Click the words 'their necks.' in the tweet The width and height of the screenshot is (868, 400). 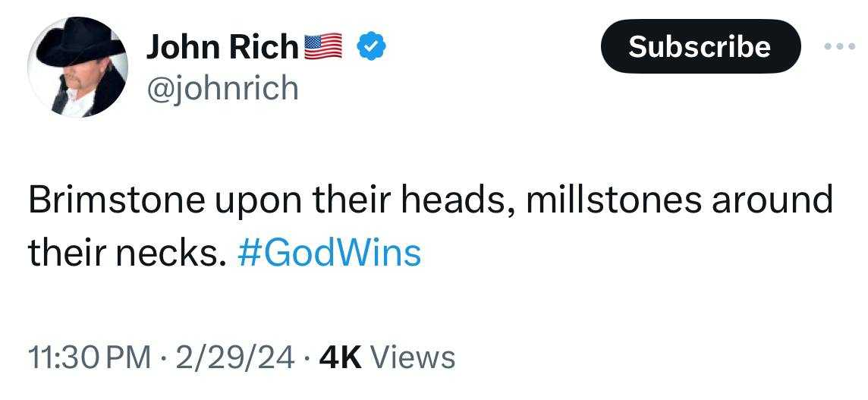[128, 253]
